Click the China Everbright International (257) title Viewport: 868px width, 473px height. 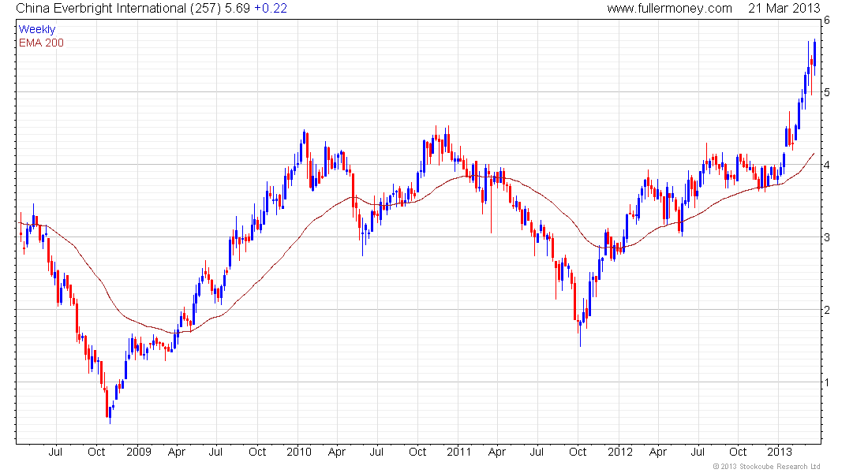click(118, 9)
